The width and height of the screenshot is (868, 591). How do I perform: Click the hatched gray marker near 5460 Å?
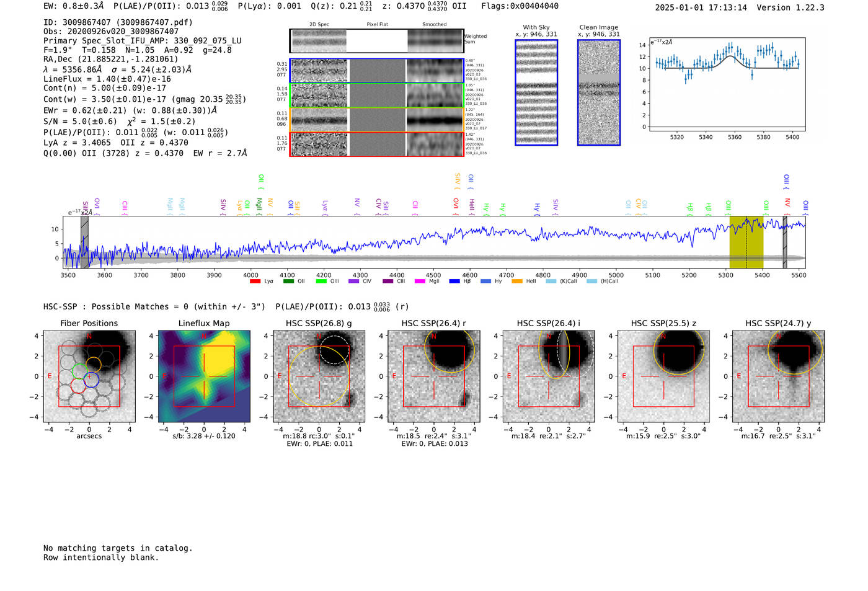pyautogui.click(x=785, y=242)
